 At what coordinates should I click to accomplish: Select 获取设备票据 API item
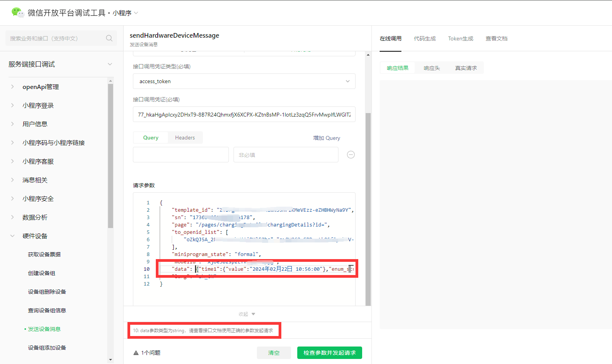(44, 254)
